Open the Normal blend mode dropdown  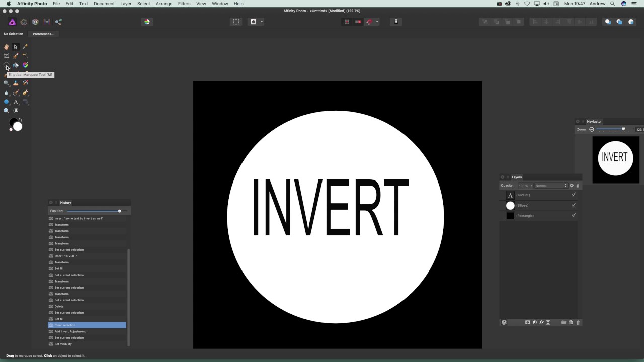coord(550,186)
